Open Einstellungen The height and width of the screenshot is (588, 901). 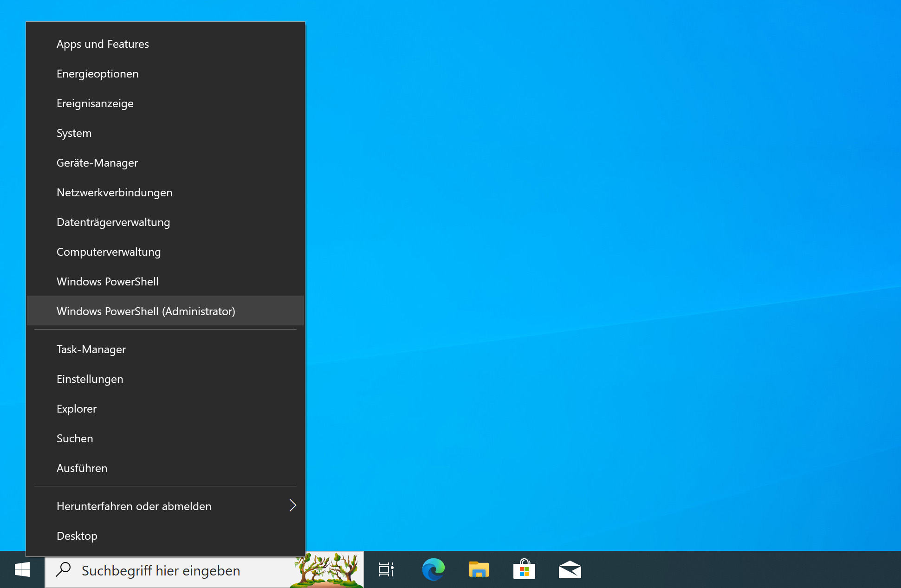(165, 379)
